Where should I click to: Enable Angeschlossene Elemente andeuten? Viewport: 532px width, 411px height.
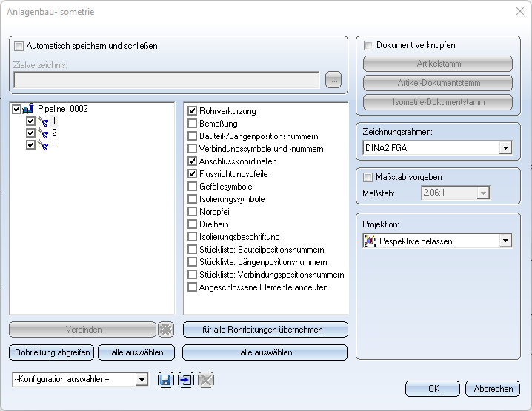[193, 287]
